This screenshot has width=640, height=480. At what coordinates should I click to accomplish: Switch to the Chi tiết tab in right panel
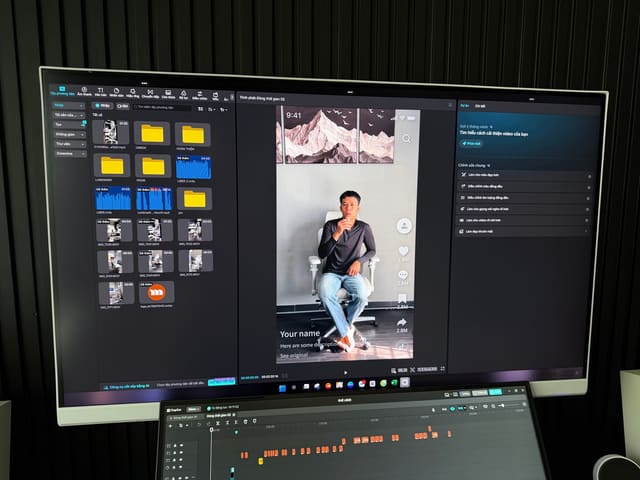[x=480, y=106]
